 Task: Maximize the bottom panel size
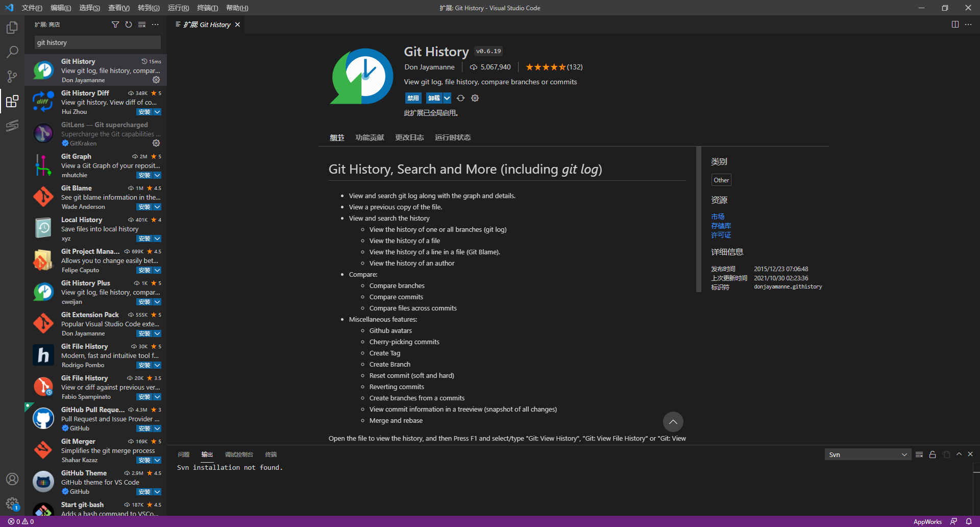tap(959, 454)
